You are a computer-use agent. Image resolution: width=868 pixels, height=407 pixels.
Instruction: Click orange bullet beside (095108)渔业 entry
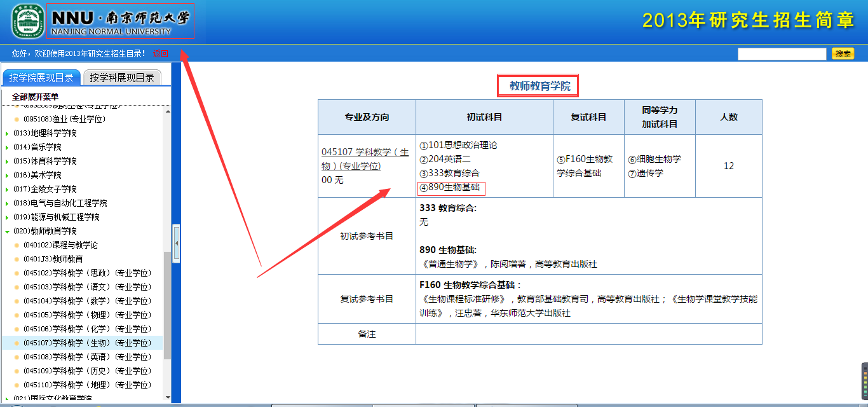click(x=17, y=118)
